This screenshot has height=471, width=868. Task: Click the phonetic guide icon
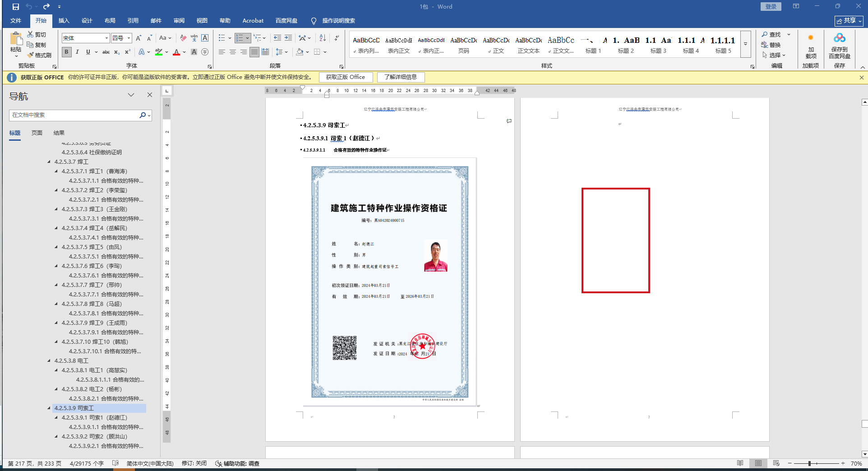tap(194, 38)
